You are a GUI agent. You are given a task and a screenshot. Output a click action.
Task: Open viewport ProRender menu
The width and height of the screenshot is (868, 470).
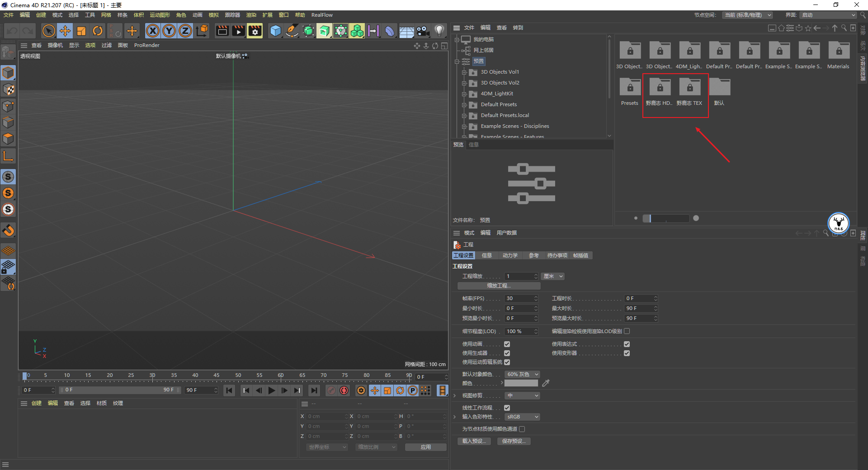(x=147, y=46)
